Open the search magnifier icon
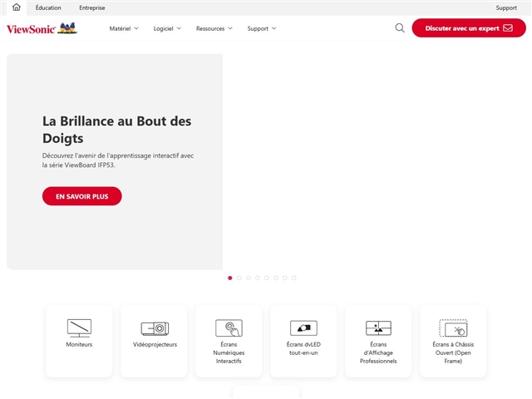Screen dimensions: 532x399 pos(400,28)
